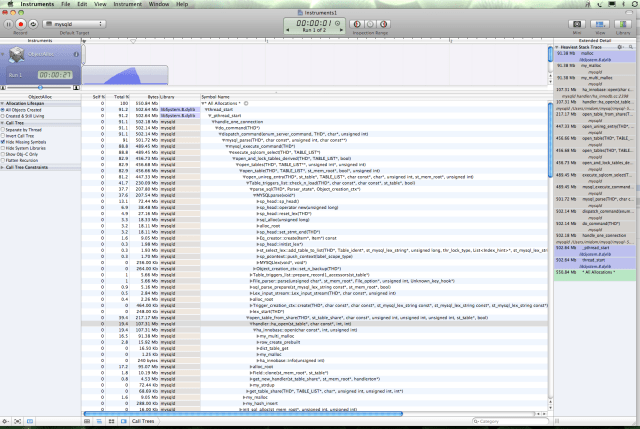Open the gear action menu in bottom-left corner

[x=5, y=421]
